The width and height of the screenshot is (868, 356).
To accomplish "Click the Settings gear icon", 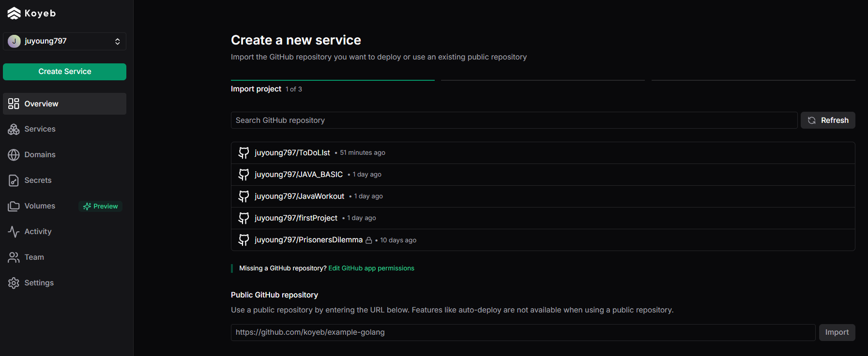I will click(14, 283).
